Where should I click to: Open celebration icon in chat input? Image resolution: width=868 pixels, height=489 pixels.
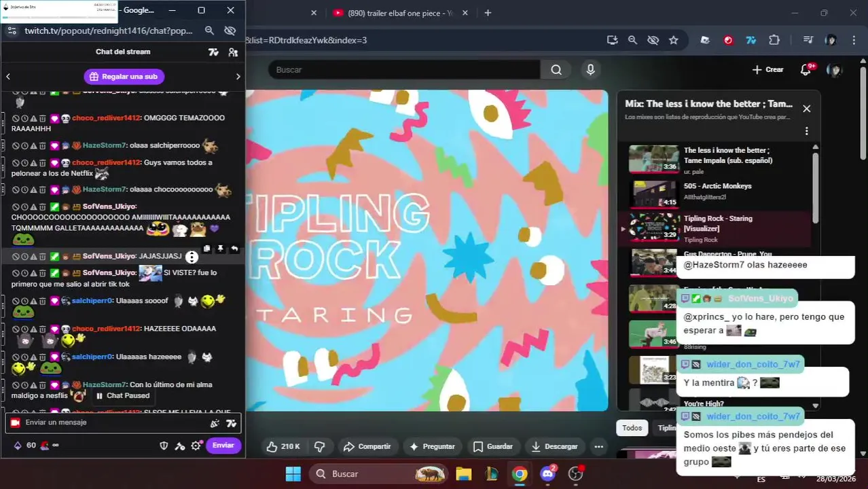pyautogui.click(x=215, y=423)
